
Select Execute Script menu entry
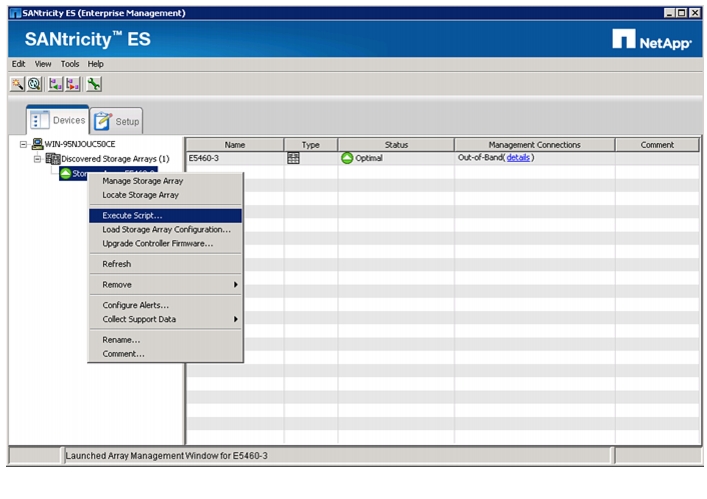(165, 215)
